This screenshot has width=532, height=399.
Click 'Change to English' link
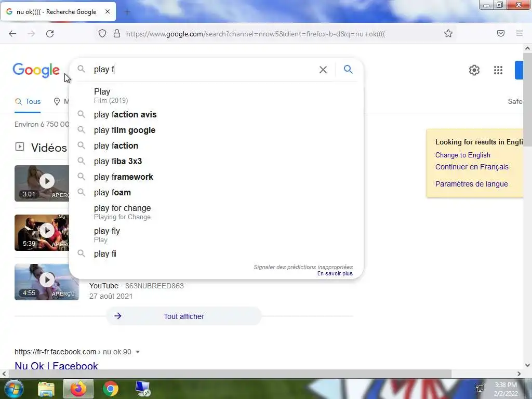[462, 155]
